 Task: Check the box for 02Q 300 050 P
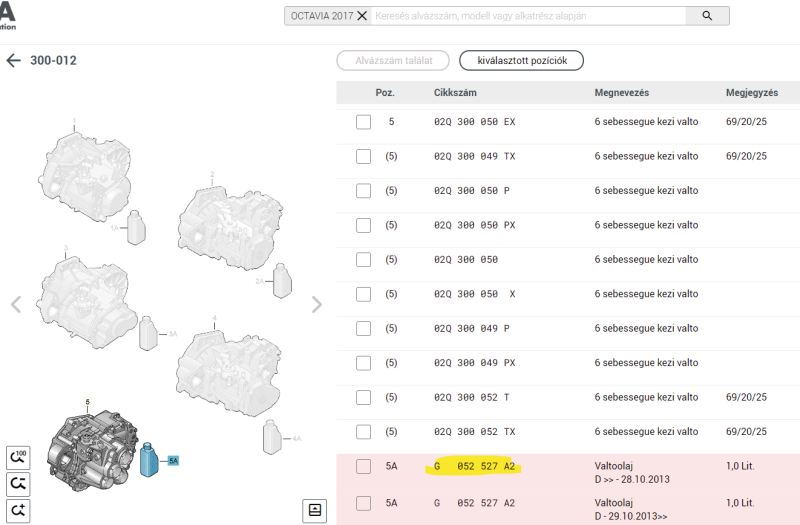pos(363,191)
